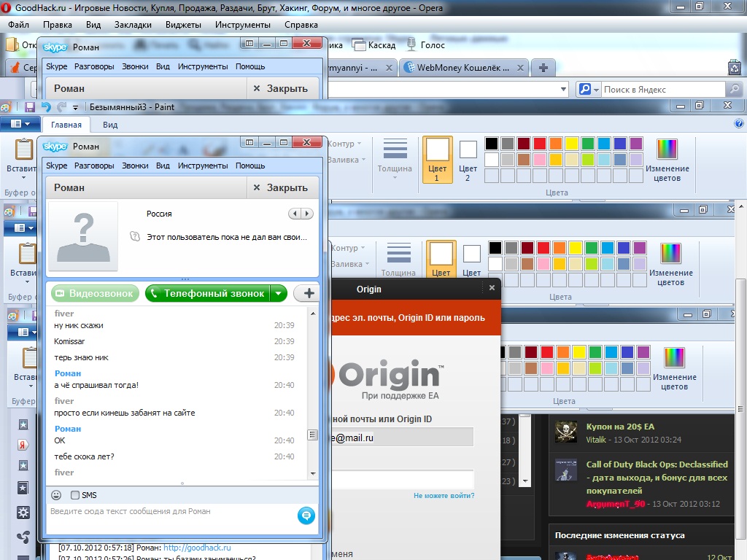Screen dimensions: 747x560
Task: Click the magnifier search icon in Opera search field
Action: click(734, 89)
